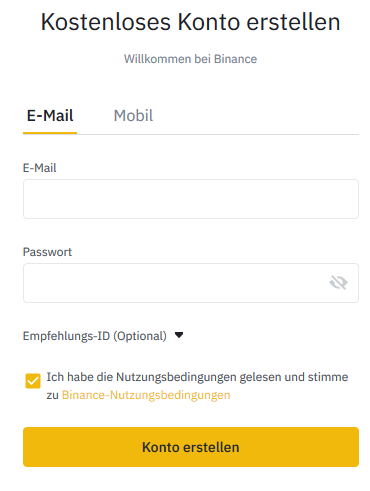Submit with the Konto erstellen button
The height and width of the screenshot is (491, 370).
coord(191,447)
